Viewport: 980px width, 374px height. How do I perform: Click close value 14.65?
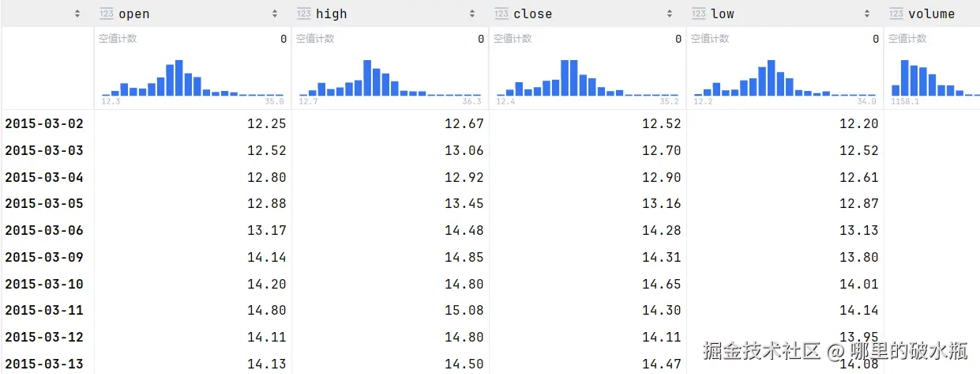pyautogui.click(x=662, y=284)
